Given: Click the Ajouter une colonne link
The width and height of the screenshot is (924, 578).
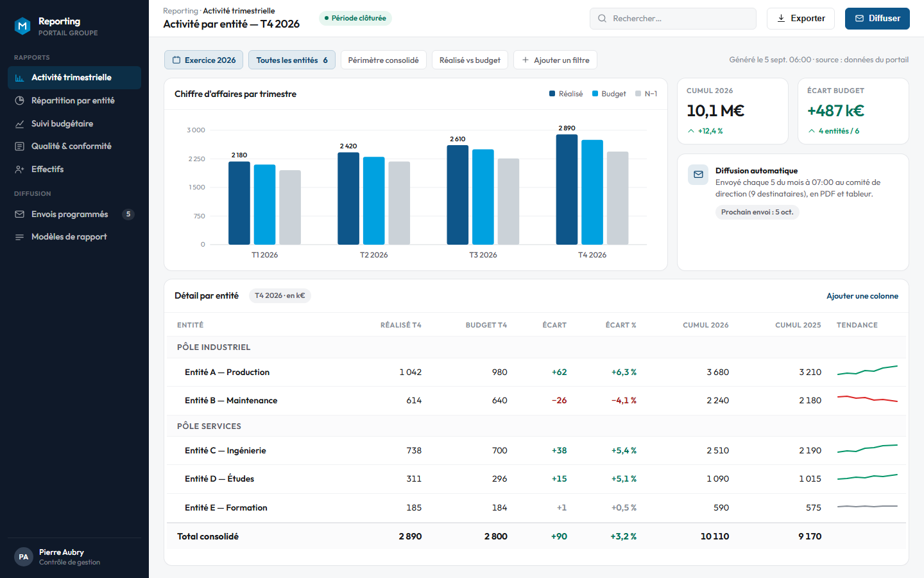Looking at the screenshot, I should coord(862,296).
